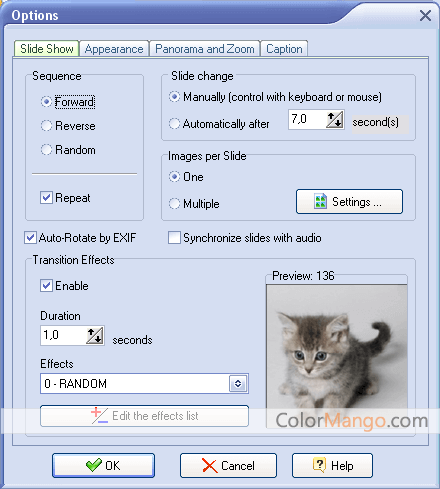The width and height of the screenshot is (440, 489).
Task: Choose Automatically after slide change option
Action: click(x=174, y=124)
